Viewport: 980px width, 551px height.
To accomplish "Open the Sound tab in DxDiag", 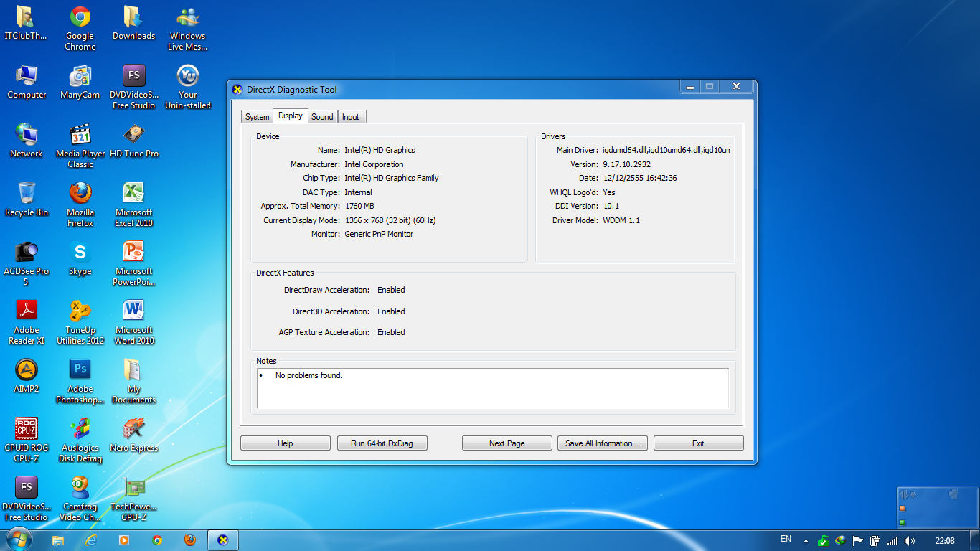I will (x=322, y=117).
